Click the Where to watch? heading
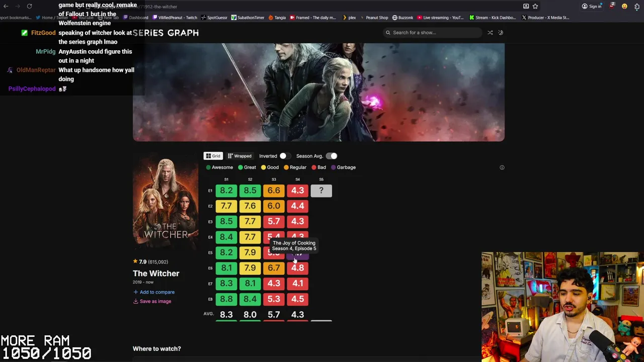Screen dimensions: 644x362 [x=156, y=348]
